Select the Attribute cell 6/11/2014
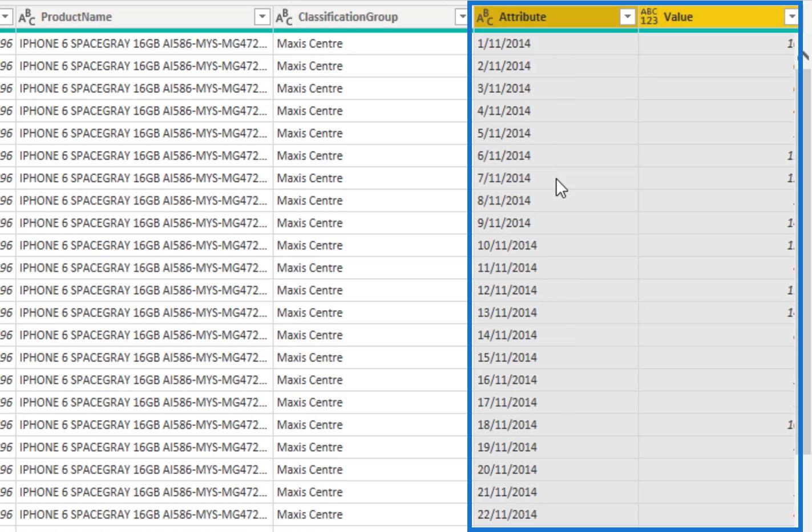 click(555, 156)
